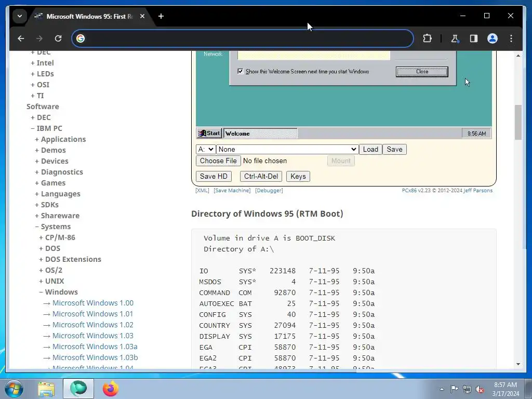Click the Save diskette button

(x=395, y=149)
